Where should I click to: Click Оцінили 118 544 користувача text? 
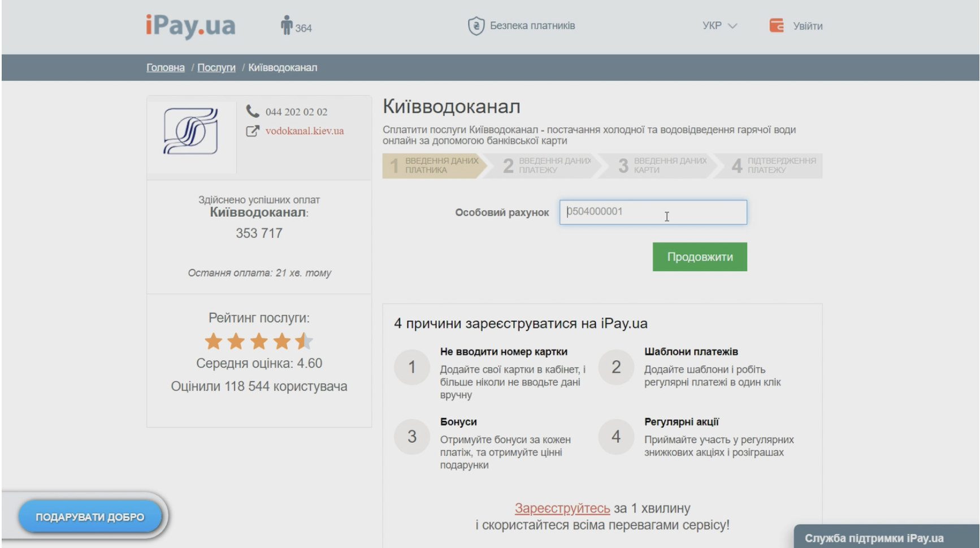coord(259,386)
